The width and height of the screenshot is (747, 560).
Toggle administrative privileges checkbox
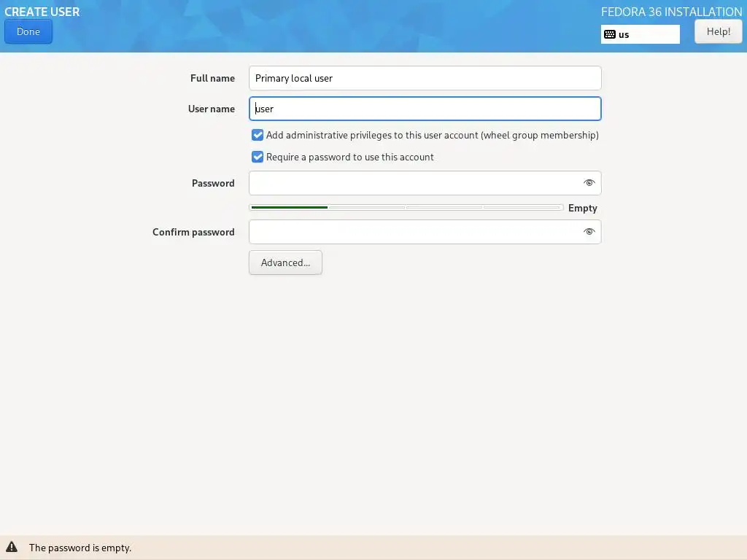(258, 135)
